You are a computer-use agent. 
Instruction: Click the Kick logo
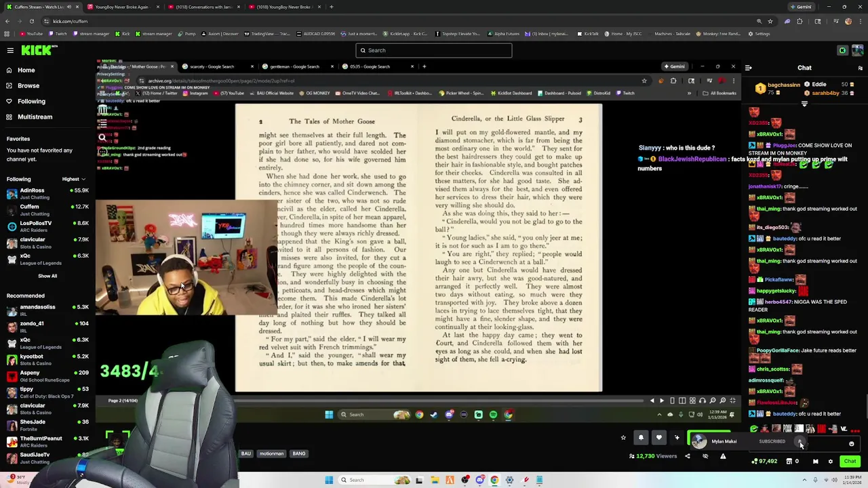39,50
